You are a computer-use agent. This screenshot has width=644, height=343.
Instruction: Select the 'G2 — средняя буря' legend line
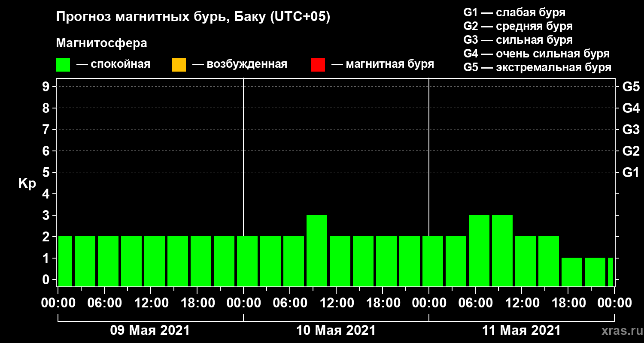click(518, 26)
